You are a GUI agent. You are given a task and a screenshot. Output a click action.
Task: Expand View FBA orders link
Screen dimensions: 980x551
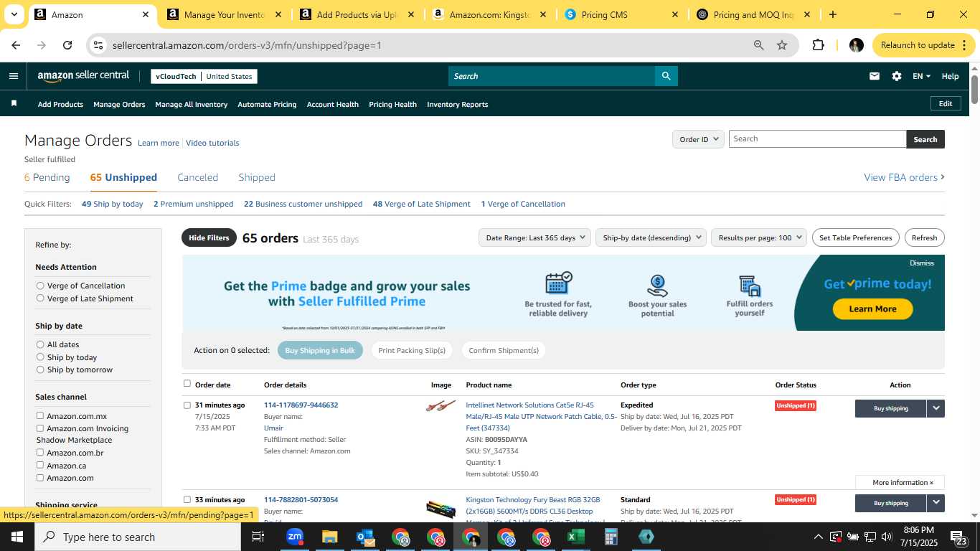coord(904,177)
